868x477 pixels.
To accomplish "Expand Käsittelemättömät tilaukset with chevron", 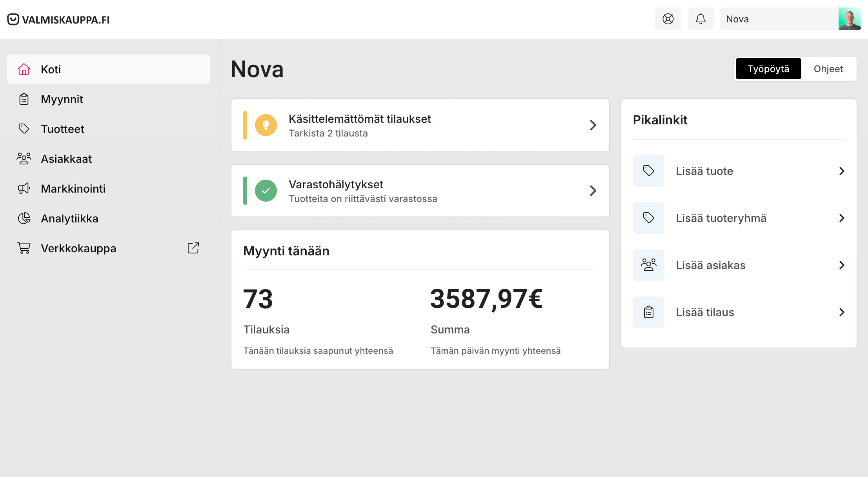I will pos(593,126).
